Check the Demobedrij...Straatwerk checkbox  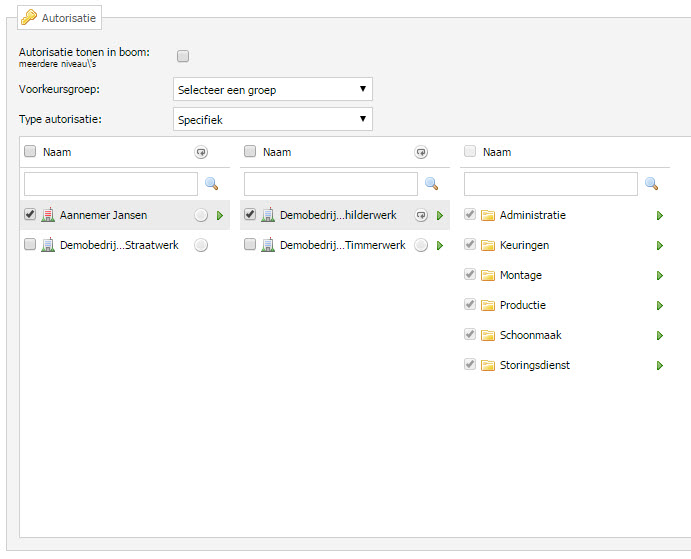tap(30, 244)
